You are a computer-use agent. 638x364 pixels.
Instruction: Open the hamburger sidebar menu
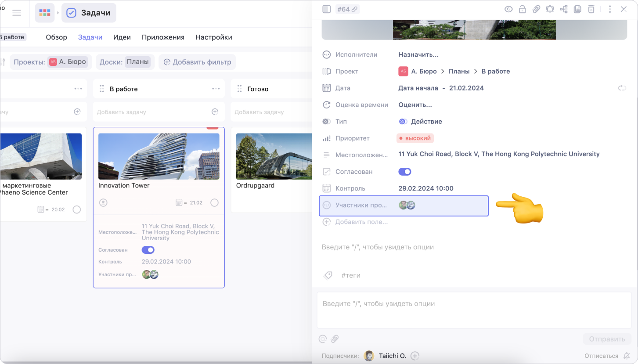17,13
